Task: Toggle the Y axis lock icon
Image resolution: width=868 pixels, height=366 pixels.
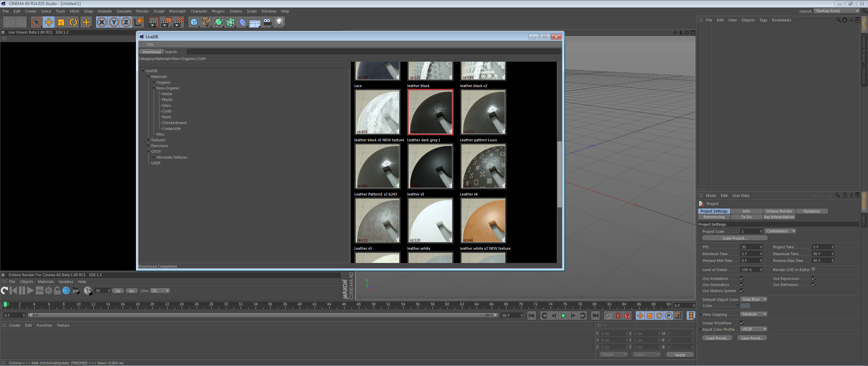Action: tap(114, 22)
